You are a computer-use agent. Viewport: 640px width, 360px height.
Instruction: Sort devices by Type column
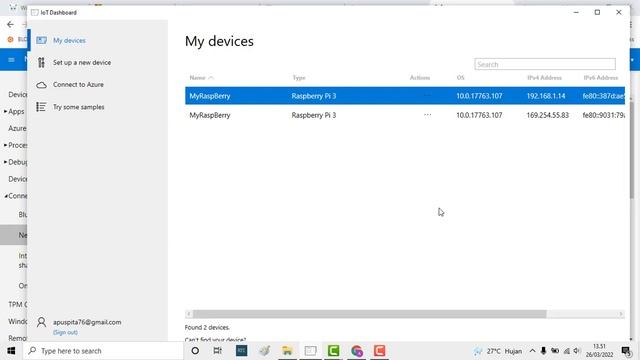point(299,78)
